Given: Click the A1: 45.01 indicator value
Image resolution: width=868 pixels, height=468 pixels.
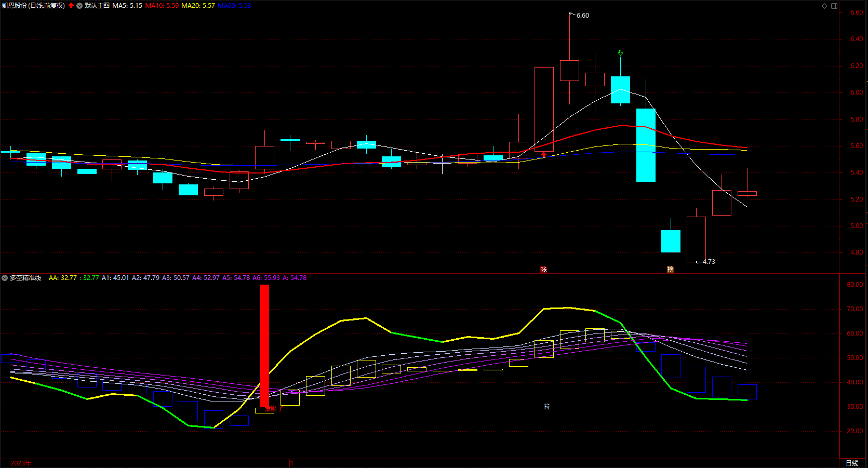Looking at the screenshot, I should [115, 278].
